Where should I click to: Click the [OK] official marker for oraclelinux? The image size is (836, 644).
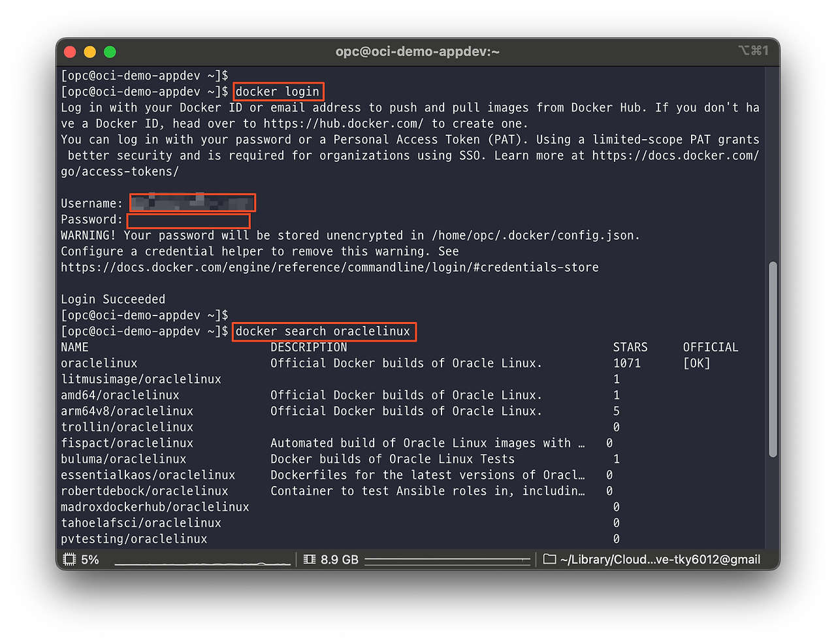[x=696, y=363]
